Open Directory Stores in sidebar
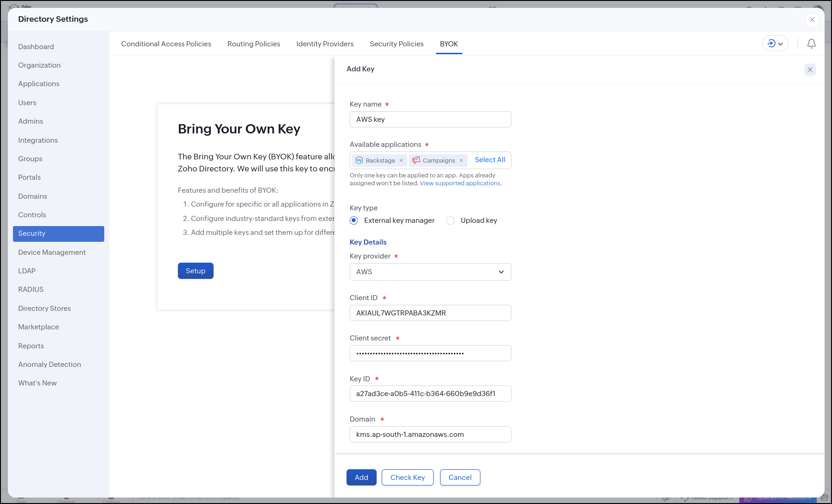Viewport: 832px width, 504px height. tap(58, 309)
